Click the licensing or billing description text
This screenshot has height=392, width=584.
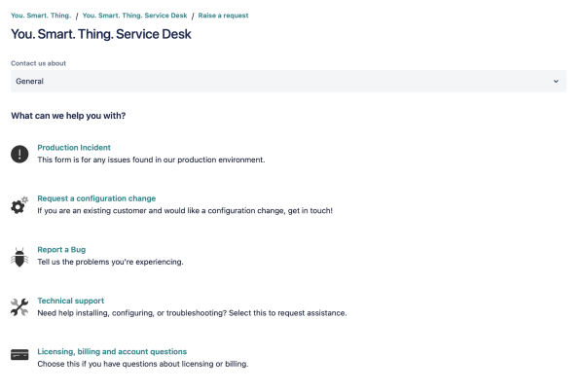[x=143, y=364]
